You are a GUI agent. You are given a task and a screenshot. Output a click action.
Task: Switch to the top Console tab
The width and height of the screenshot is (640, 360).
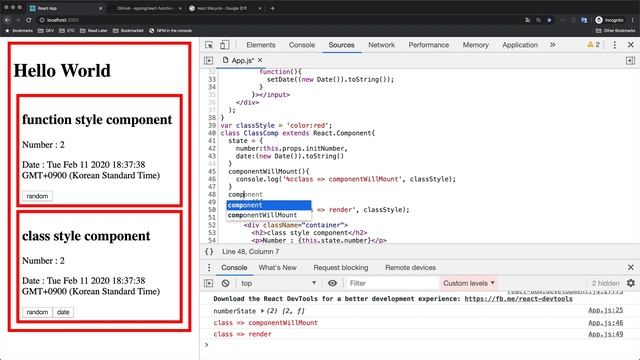pyautogui.click(x=302, y=45)
